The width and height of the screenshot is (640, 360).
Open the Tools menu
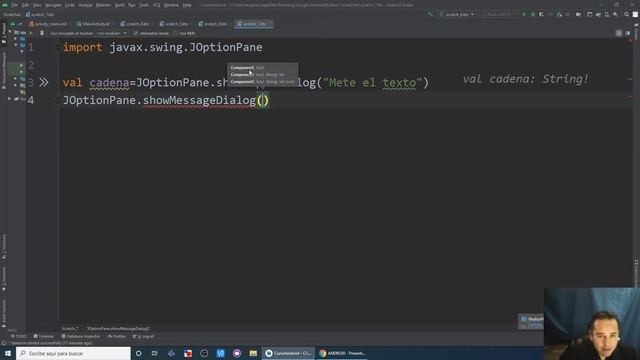[144, 5]
